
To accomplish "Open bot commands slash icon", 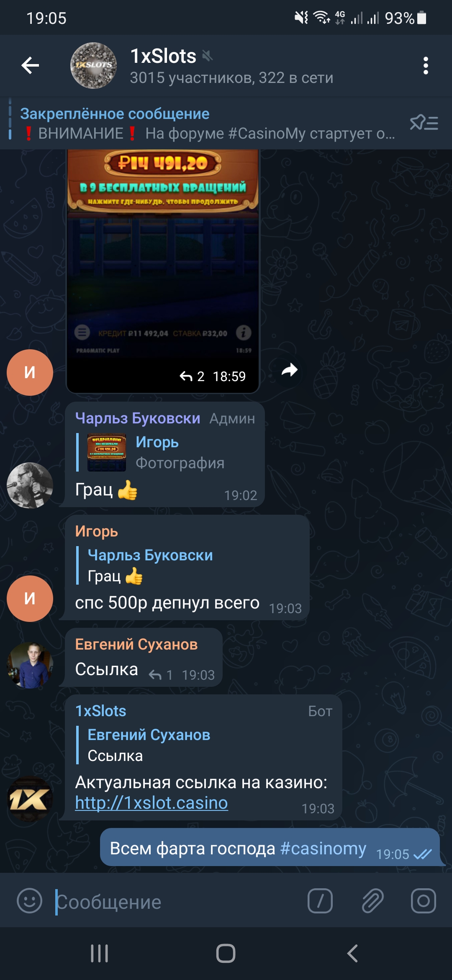I will point(320,901).
